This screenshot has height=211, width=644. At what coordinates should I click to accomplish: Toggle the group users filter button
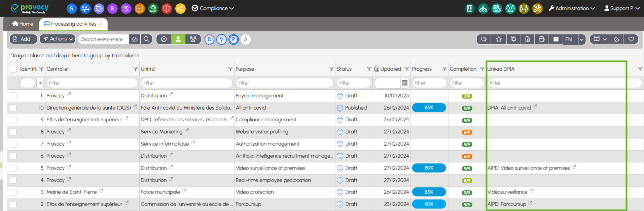193,39
